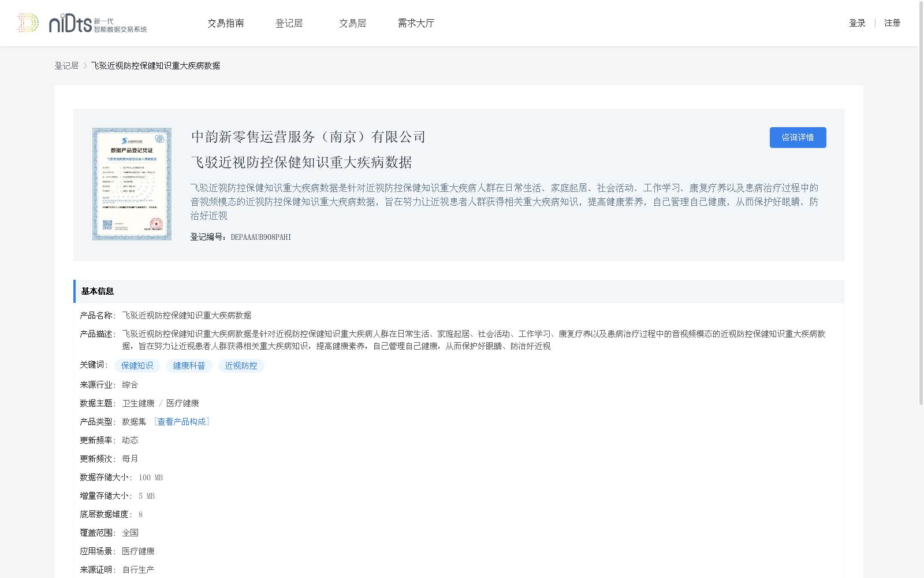
Task: Click the 卫生健康 data theme value
Action: [x=139, y=403]
